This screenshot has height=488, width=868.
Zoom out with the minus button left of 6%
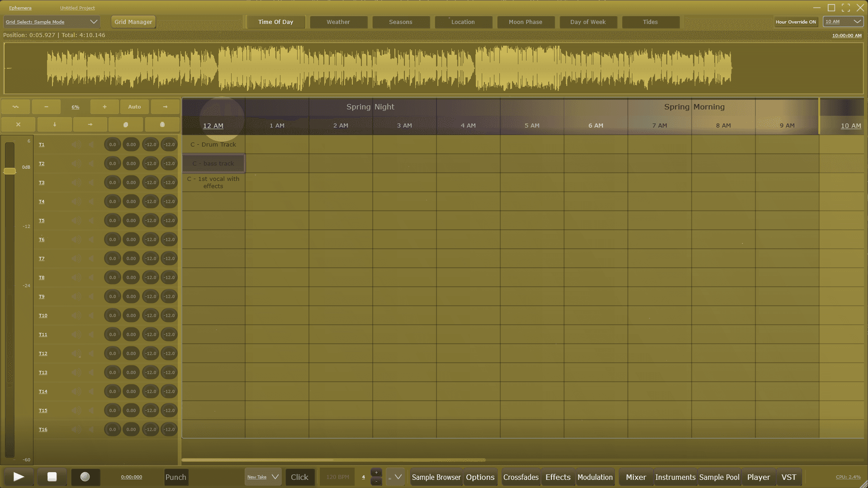[x=46, y=107]
